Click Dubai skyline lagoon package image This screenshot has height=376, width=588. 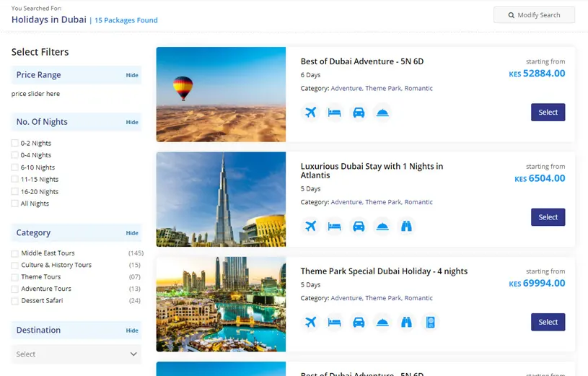pos(221,305)
